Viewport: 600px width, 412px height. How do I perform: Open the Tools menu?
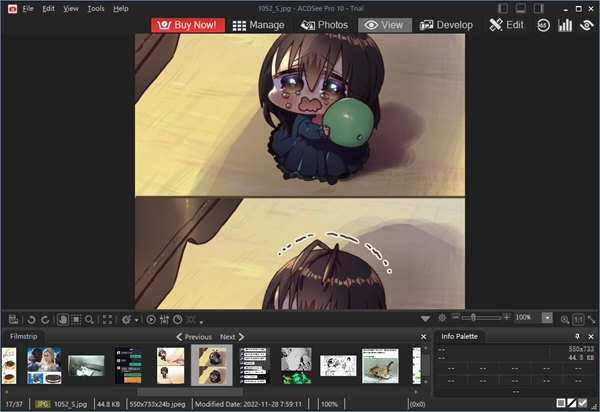tap(96, 8)
